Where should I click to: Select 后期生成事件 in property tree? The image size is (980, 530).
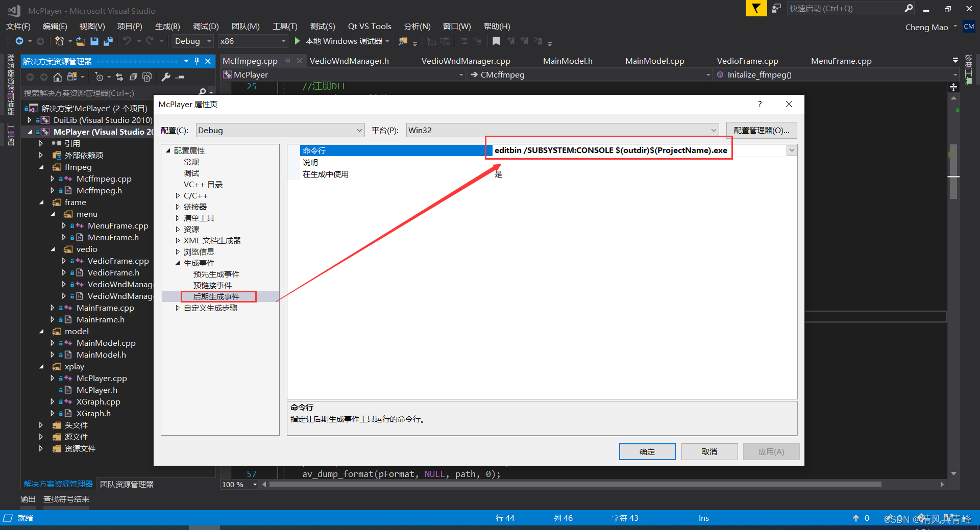tap(216, 297)
